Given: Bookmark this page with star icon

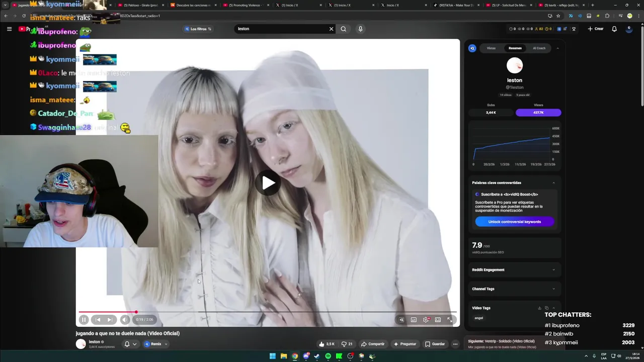Looking at the screenshot, I should [558, 16].
